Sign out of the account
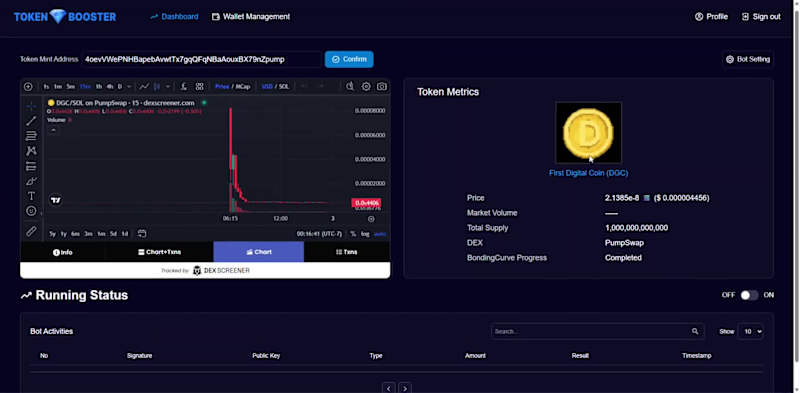This screenshot has width=800, height=393. pyautogui.click(x=761, y=17)
